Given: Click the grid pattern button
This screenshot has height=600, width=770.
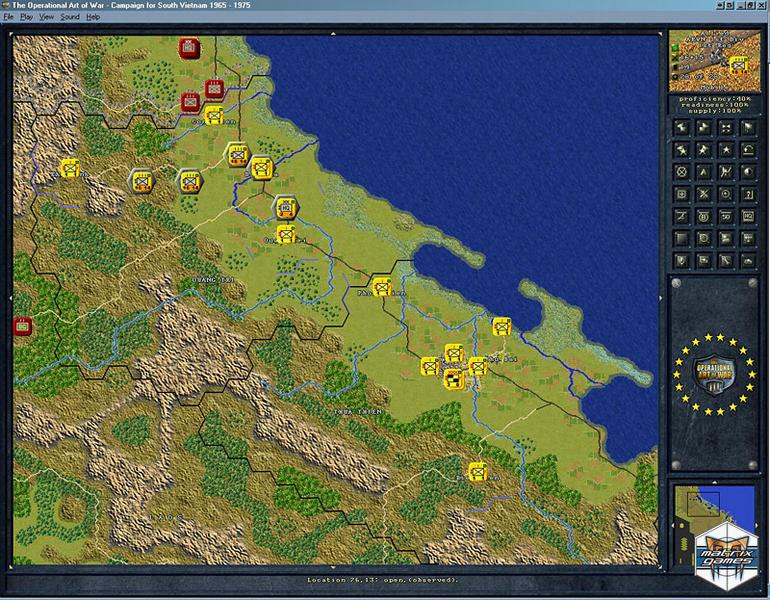Looking at the screenshot, I should tap(748, 239).
